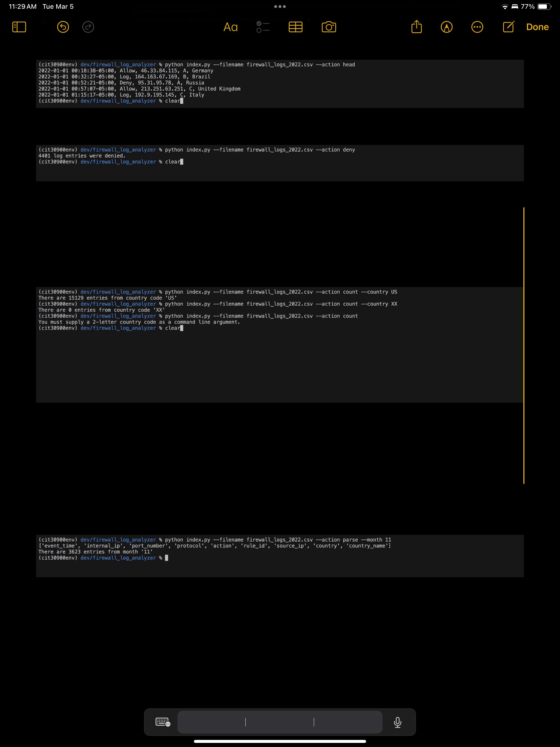560x747 pixels.
Task: Add a table to the note
Action: pyautogui.click(x=296, y=27)
